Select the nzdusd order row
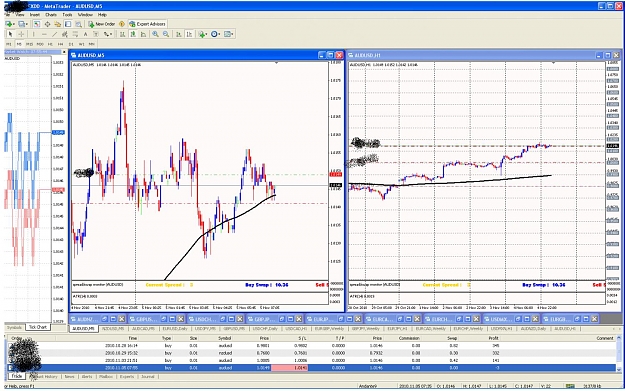The height and width of the screenshot is (391, 625). point(311,353)
